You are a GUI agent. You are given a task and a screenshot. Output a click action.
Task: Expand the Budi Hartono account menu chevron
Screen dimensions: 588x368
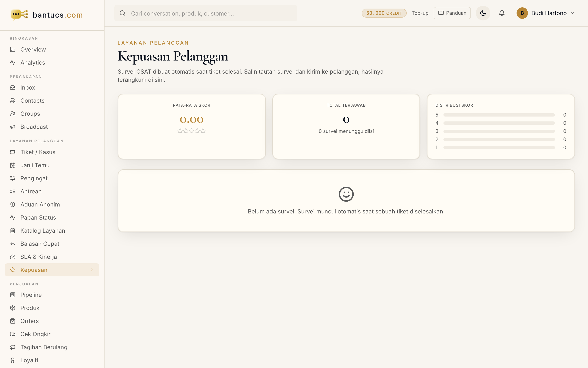point(572,13)
